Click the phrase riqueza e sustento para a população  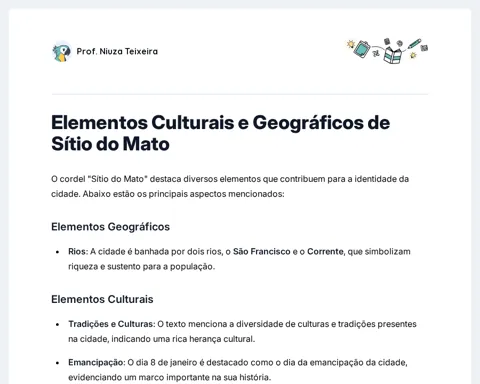[x=141, y=266]
